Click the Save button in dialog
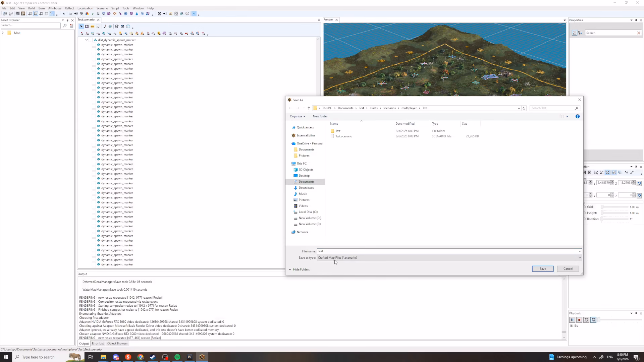This screenshot has width=644, height=362. (543, 269)
